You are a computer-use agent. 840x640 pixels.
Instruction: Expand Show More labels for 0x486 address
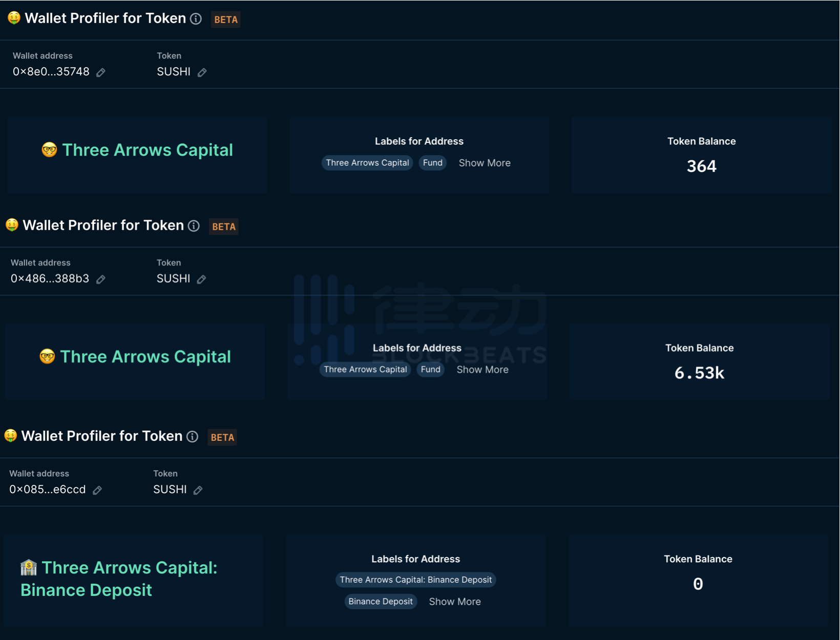[482, 370]
